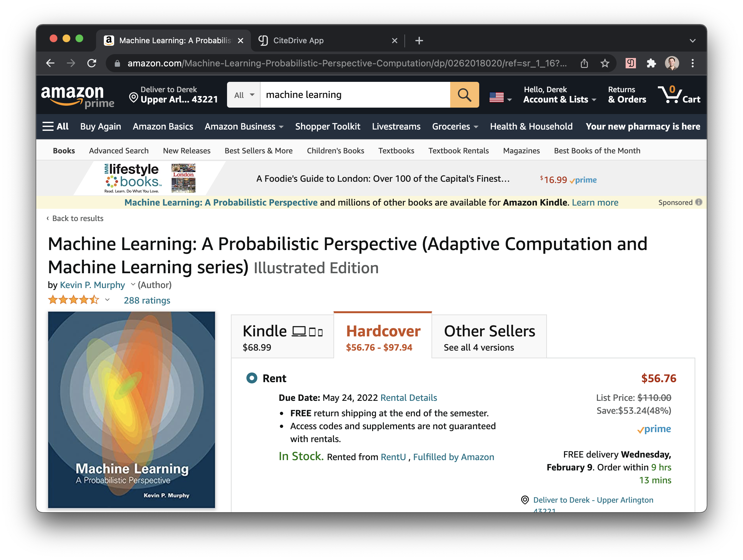This screenshot has height=560, width=743.
Task: Click the browser address bar URL
Action: (347, 63)
